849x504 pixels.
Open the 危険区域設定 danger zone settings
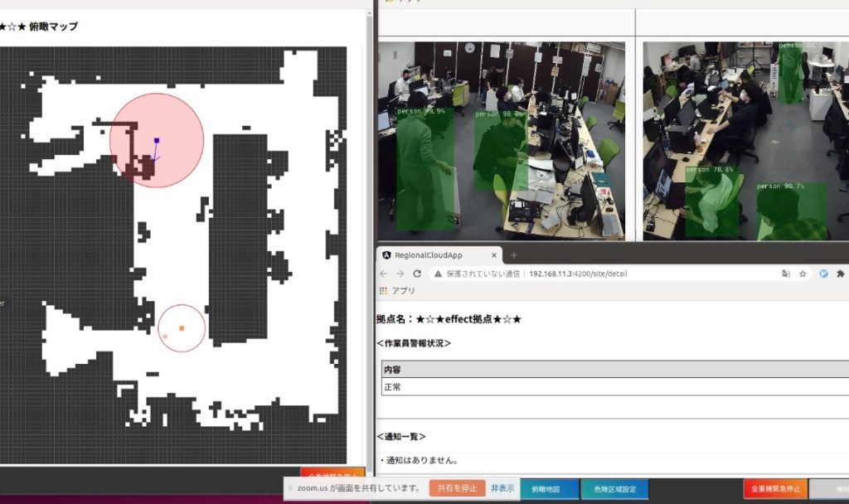(614, 489)
